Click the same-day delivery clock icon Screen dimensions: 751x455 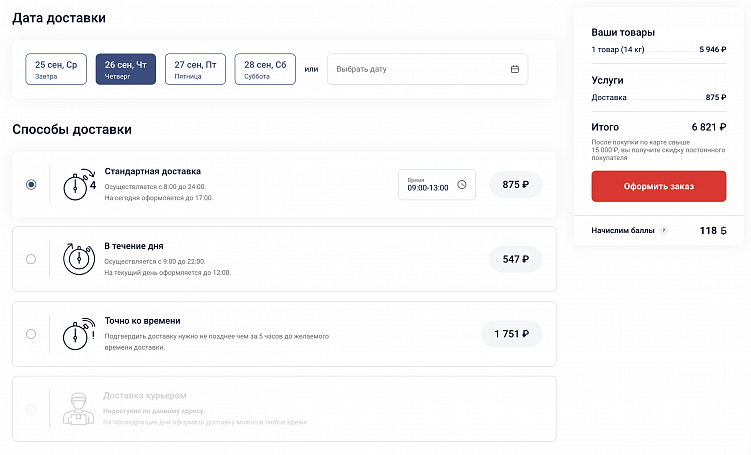(x=78, y=258)
